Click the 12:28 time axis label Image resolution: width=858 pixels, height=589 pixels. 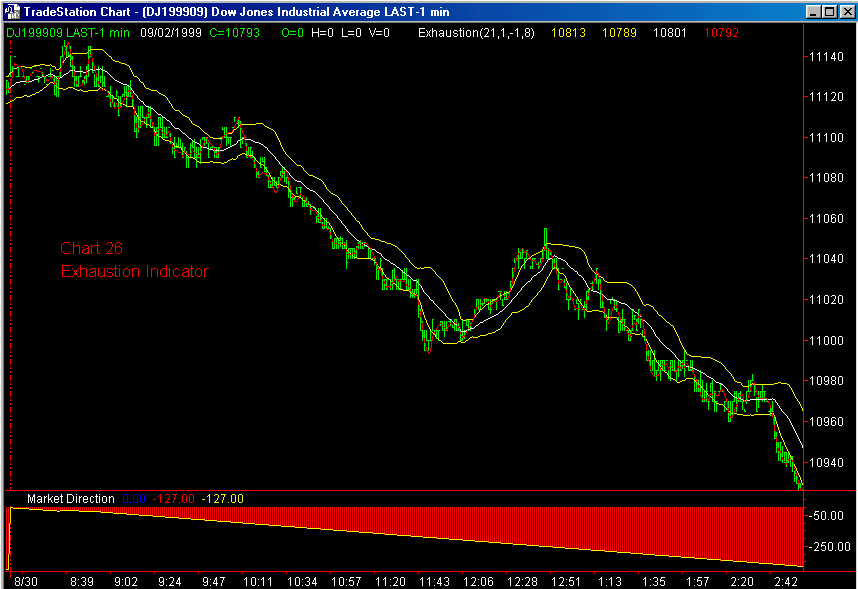522,582
